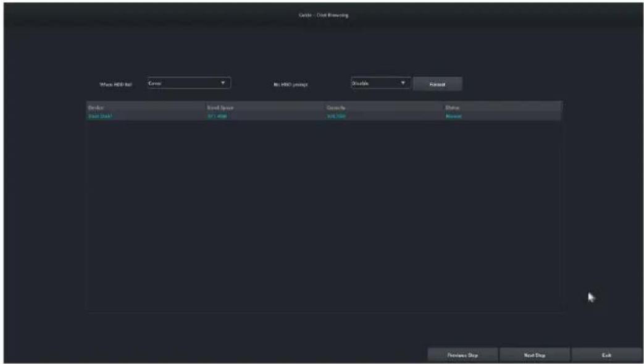Click the Capacity column header
The width and height of the screenshot is (644, 364).
pyautogui.click(x=336, y=108)
